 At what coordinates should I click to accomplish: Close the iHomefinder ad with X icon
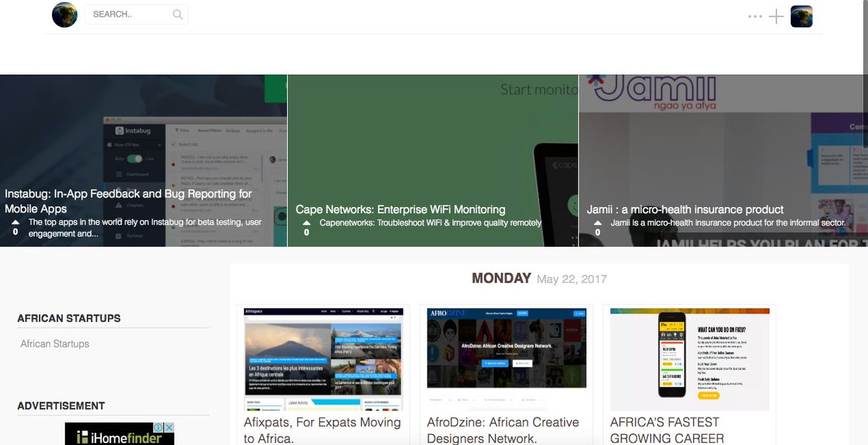170,428
